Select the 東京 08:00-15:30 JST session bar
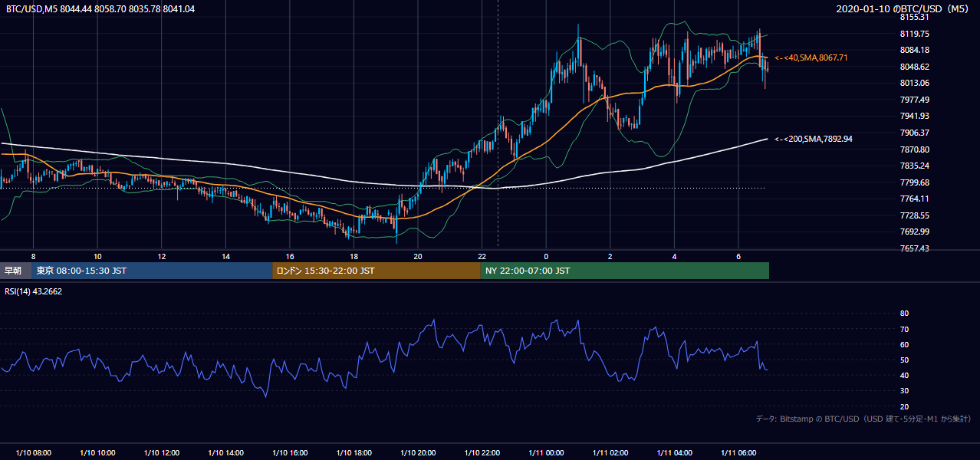The height and width of the screenshot is (460, 980). point(152,271)
